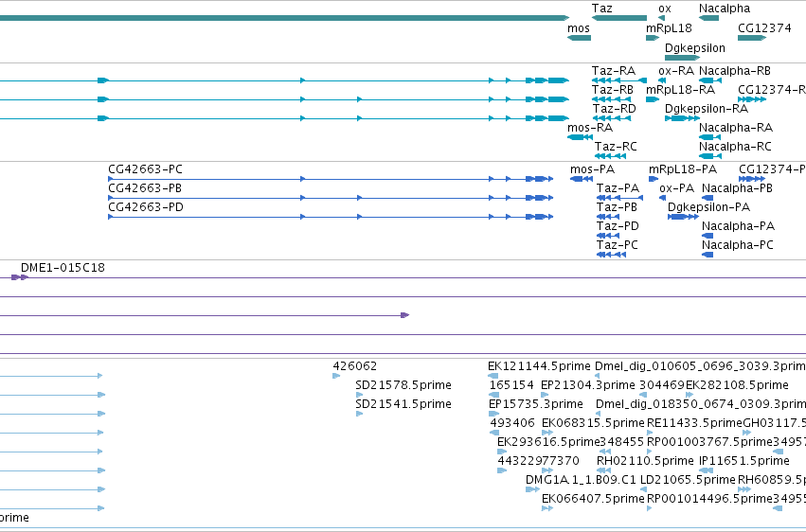The image size is (806, 532).
Task: Select the Taz-PC protein label
Action: (x=618, y=245)
